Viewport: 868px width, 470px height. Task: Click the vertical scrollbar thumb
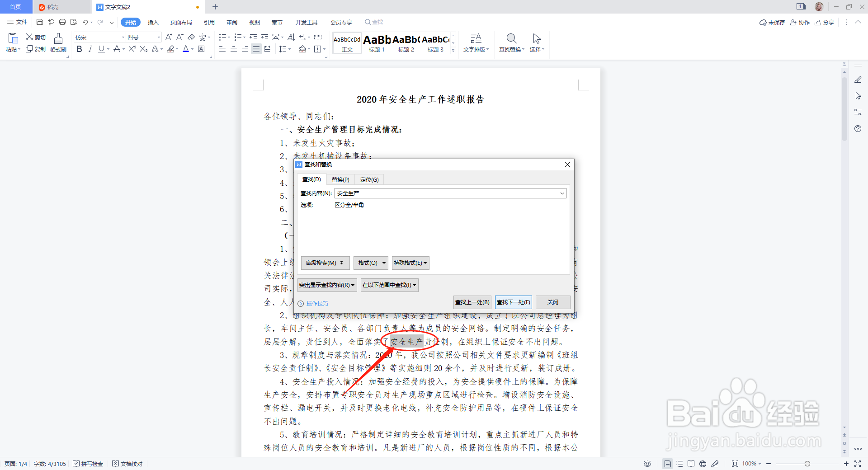pos(844,108)
